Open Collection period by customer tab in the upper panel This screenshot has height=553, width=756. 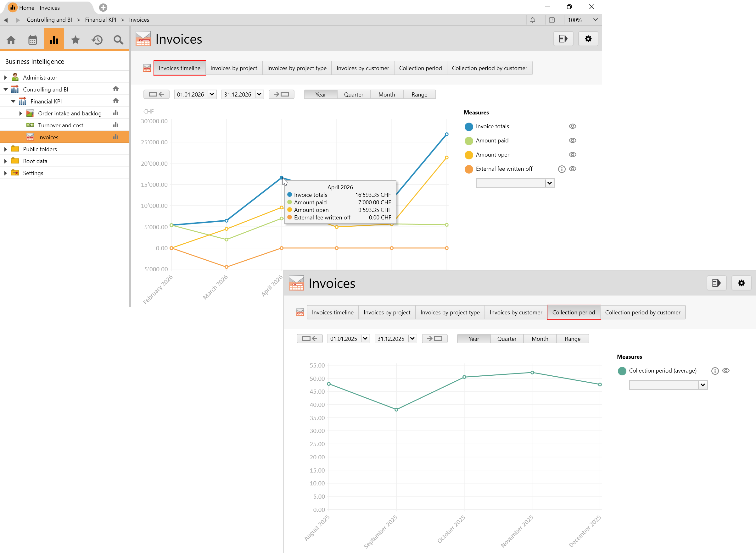[x=489, y=68]
